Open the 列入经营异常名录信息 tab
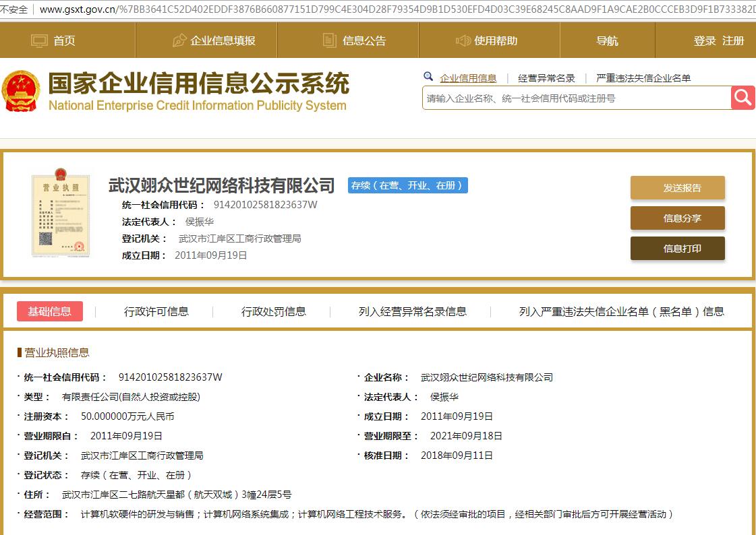Screen dimensions: 756x535 click(413, 311)
